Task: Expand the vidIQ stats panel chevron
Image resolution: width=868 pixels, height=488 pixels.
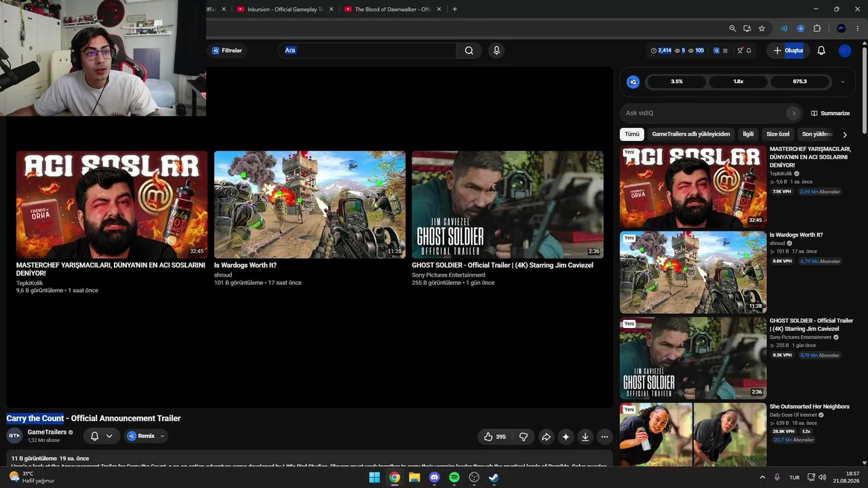Action: pos(842,81)
